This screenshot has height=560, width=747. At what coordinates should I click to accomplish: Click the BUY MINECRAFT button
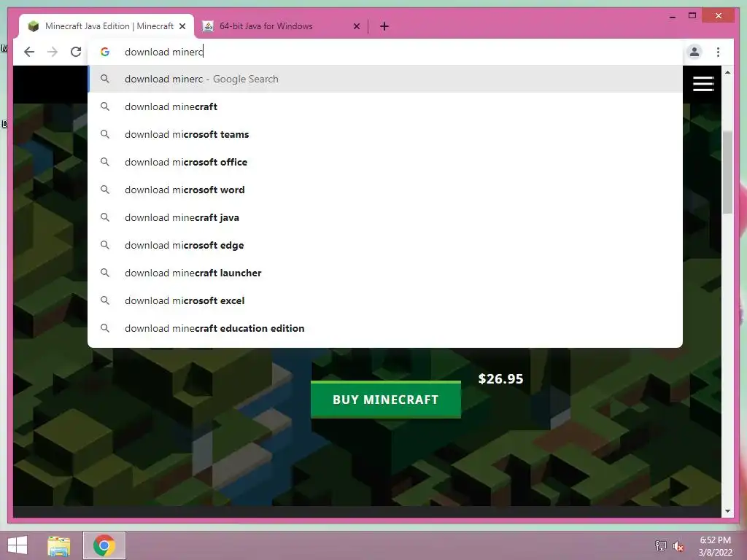(385, 400)
